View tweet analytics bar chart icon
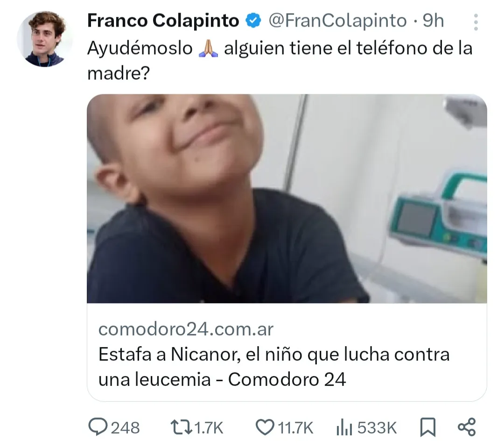The height and width of the screenshot is (447, 504). pos(344,428)
